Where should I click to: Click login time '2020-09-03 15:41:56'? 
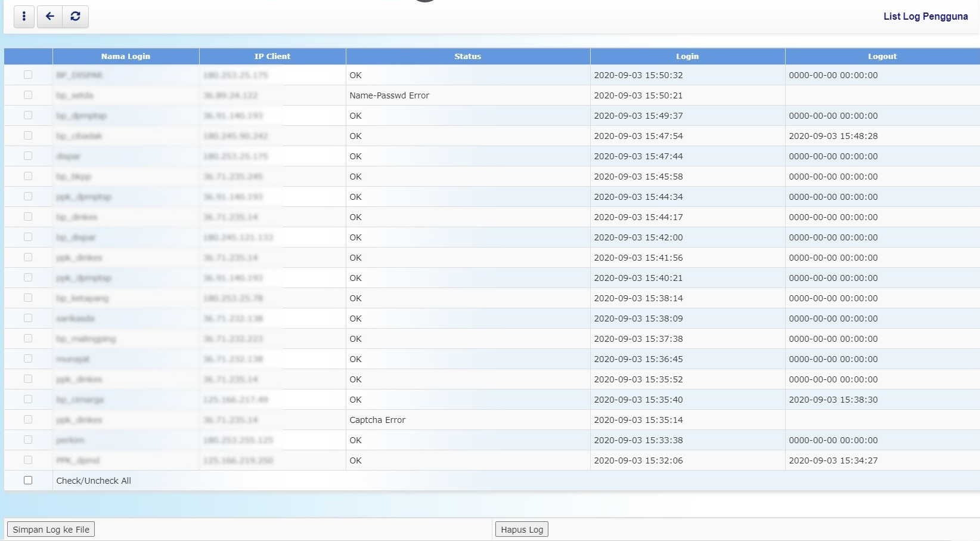tap(638, 258)
